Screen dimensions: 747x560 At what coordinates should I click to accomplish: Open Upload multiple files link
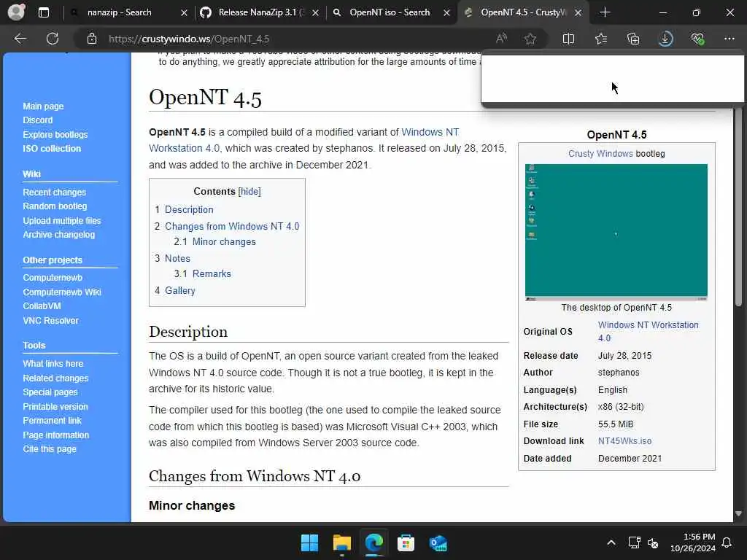pos(62,221)
